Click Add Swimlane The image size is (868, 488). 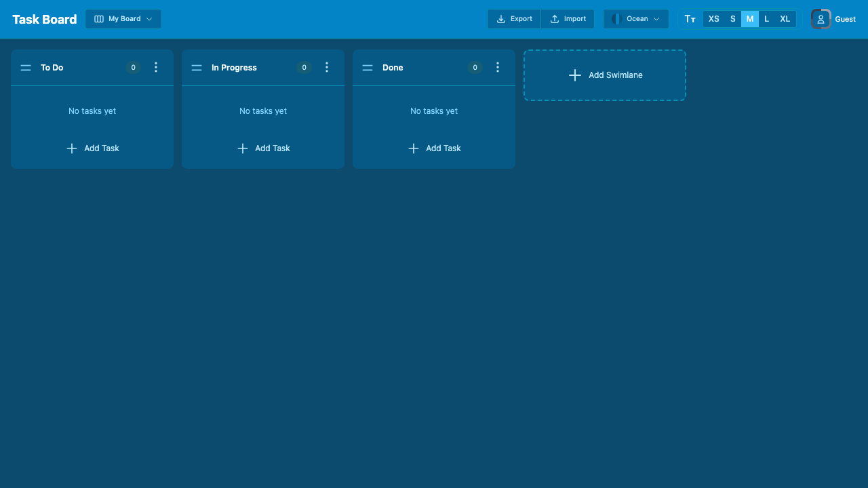[604, 75]
